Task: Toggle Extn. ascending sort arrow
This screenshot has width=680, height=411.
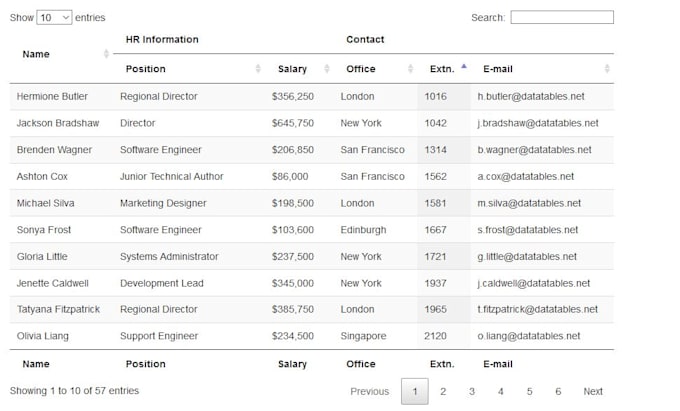Action: point(464,66)
